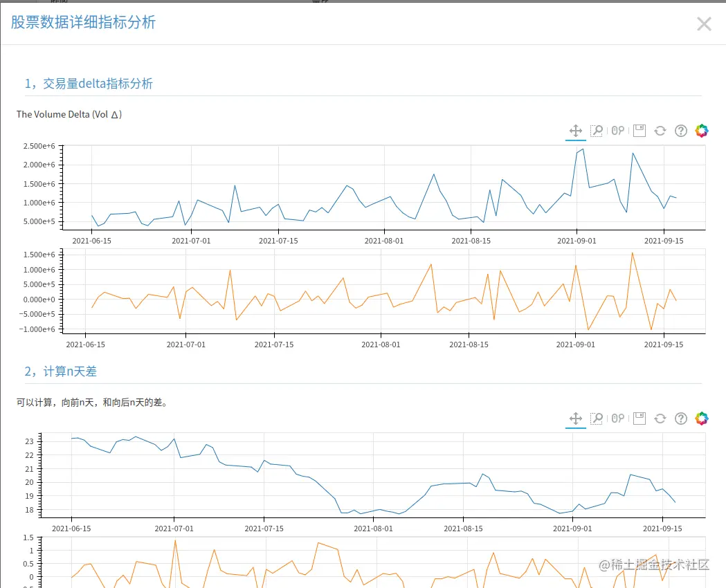Viewport: 726px width, 588px height.
Task: Reset the Volume Delta chart view
Action: coord(660,131)
